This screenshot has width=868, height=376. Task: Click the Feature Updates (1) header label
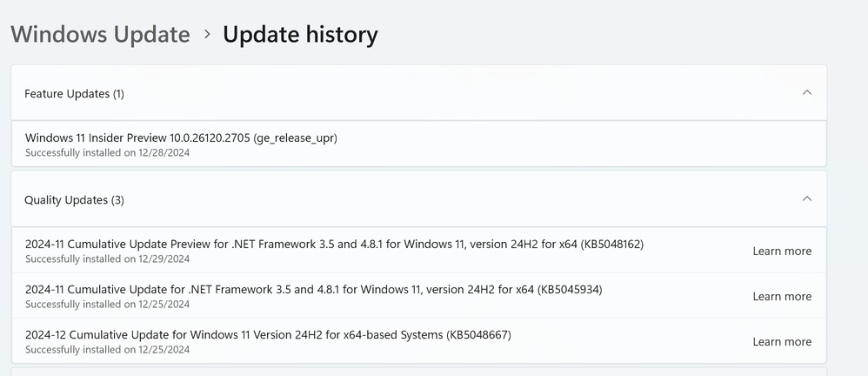[x=74, y=93]
